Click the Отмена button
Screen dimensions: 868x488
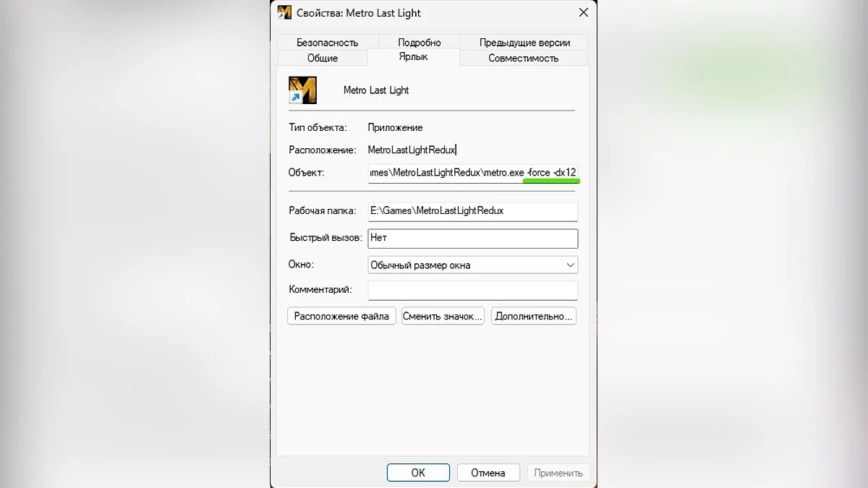coord(488,473)
